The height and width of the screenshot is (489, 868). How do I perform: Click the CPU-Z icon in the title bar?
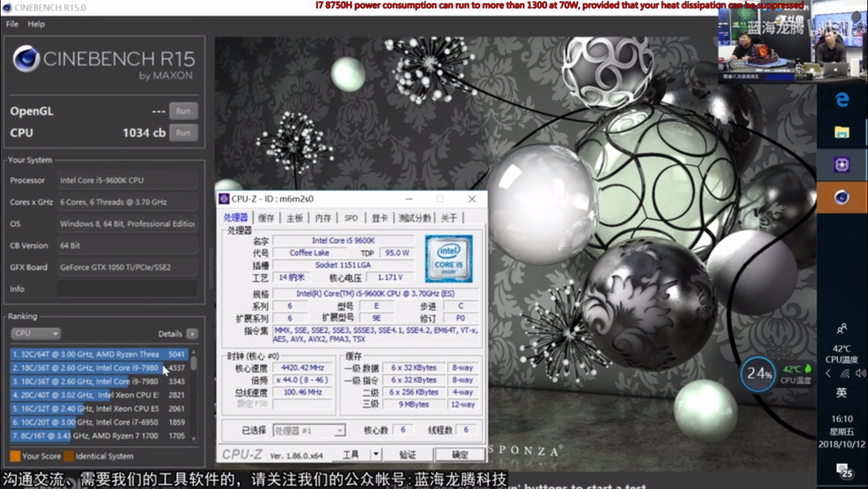[x=225, y=199]
